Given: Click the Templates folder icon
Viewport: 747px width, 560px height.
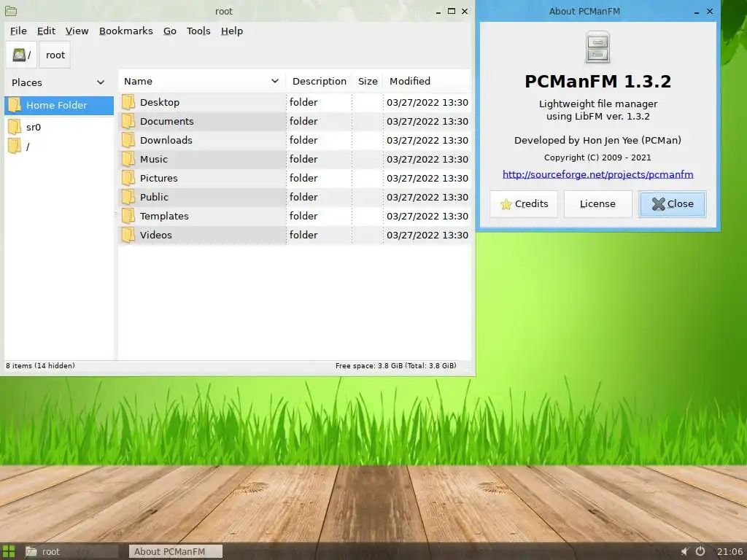Looking at the screenshot, I should click(x=128, y=216).
